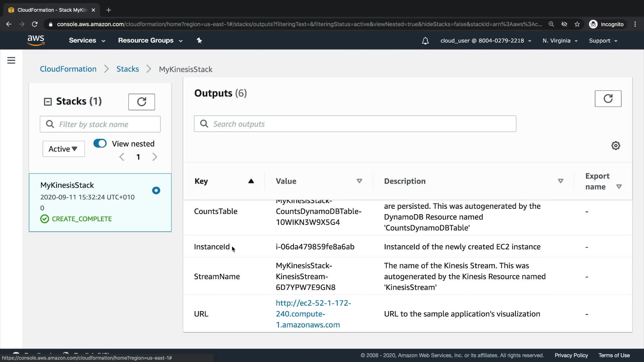Open the Active status filter dropdown
644x362 pixels.
[x=63, y=149]
